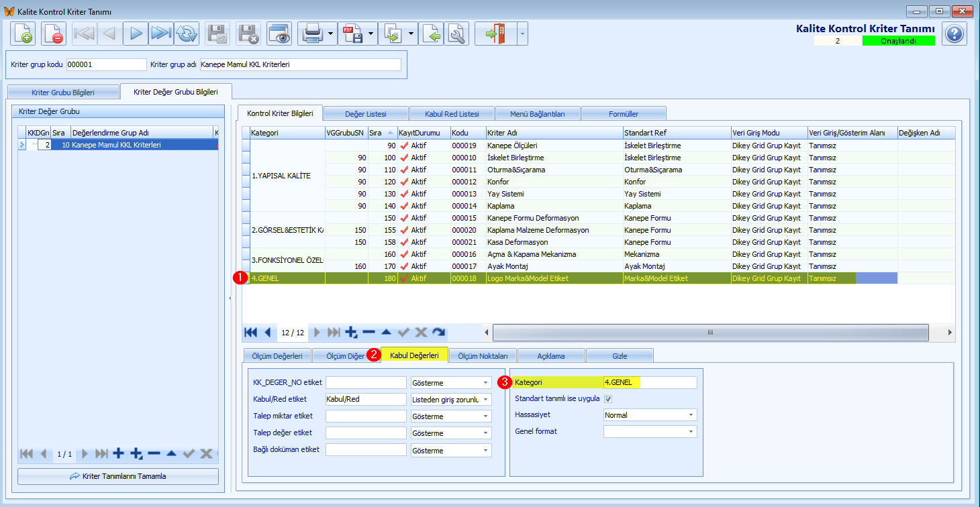Image resolution: width=980 pixels, height=507 pixels.
Task: Click the exit door toolbar icon
Action: (x=496, y=34)
